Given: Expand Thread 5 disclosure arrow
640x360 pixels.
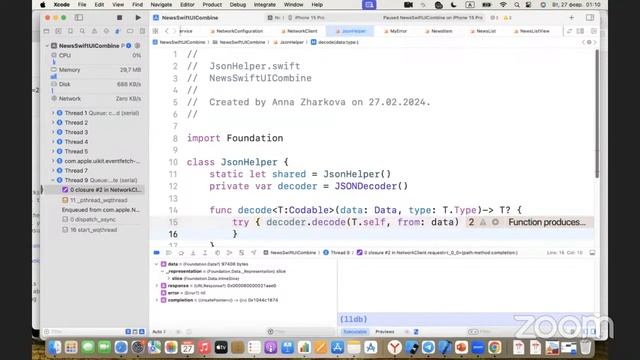Looking at the screenshot, I should [x=53, y=151].
